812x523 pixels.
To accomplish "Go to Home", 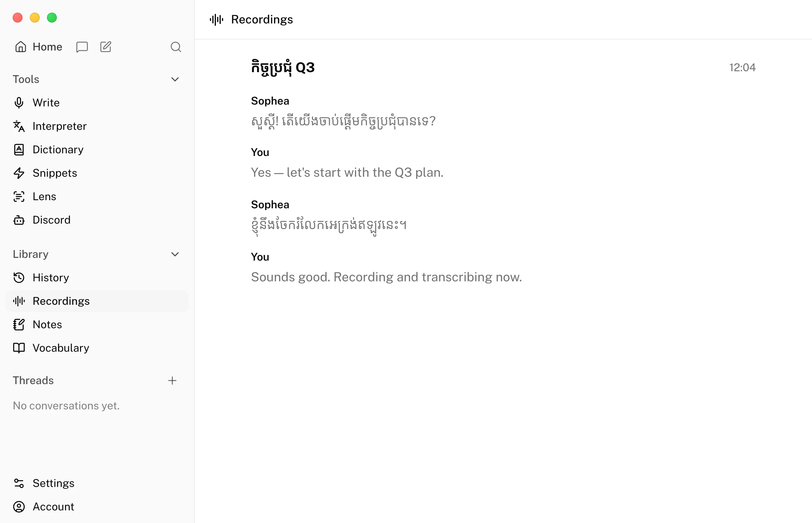I will (x=38, y=47).
